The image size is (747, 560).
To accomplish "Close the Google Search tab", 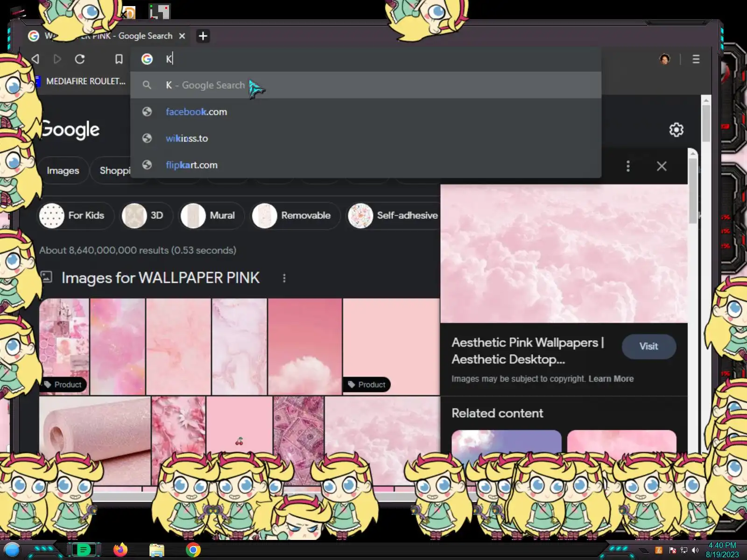I will click(x=182, y=36).
